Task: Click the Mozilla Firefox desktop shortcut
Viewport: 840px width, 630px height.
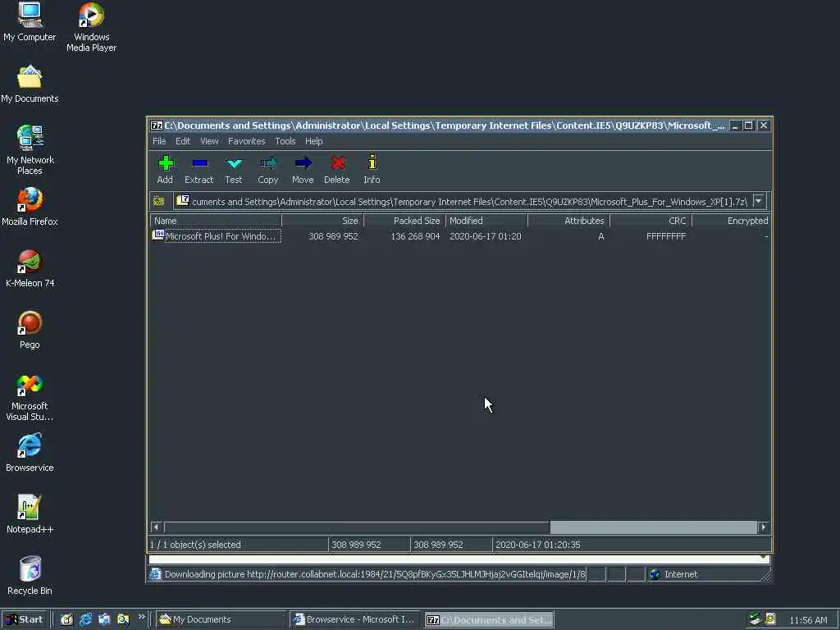Action: (x=30, y=207)
